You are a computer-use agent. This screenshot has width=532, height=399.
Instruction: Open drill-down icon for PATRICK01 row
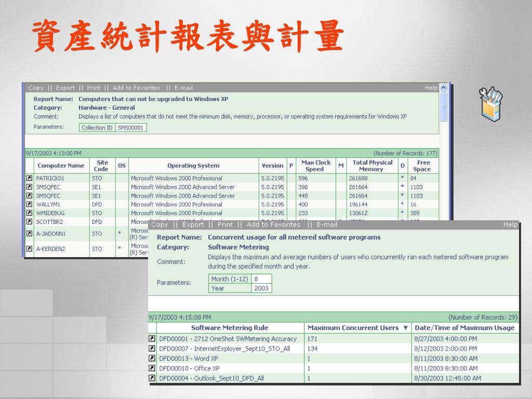click(x=30, y=178)
